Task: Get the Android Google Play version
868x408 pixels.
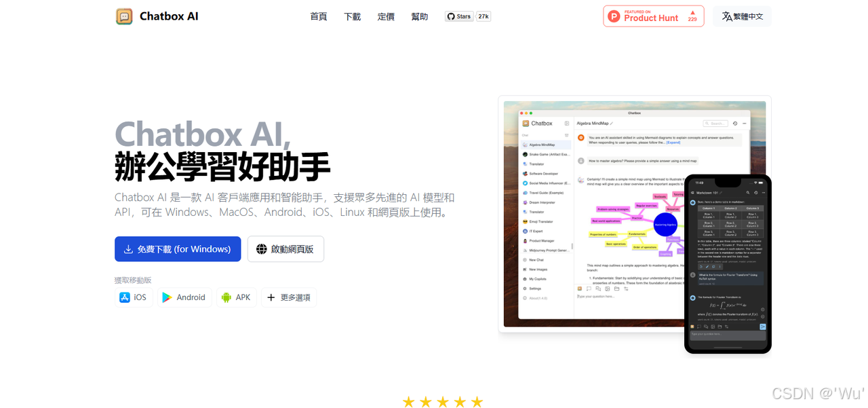Action: click(184, 297)
